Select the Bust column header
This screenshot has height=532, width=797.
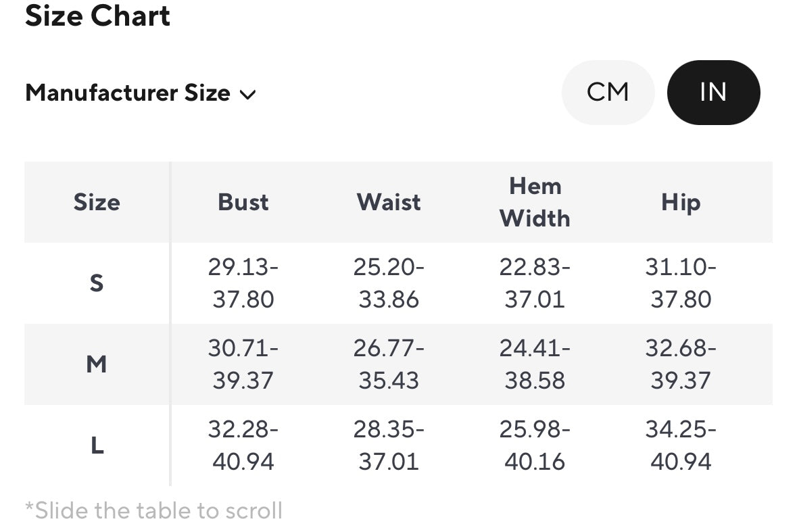pos(243,202)
